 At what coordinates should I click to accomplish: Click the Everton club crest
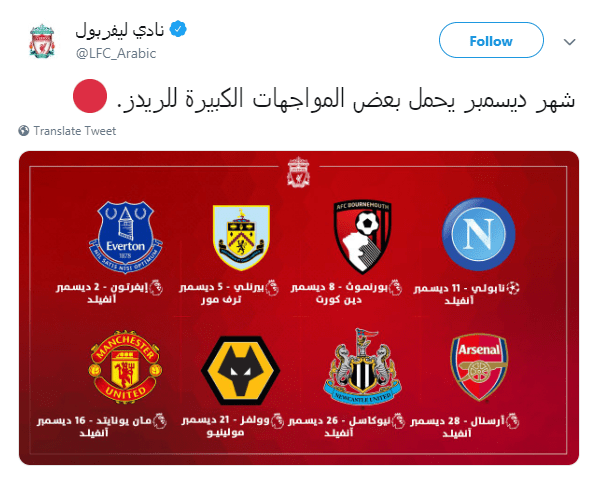(125, 237)
